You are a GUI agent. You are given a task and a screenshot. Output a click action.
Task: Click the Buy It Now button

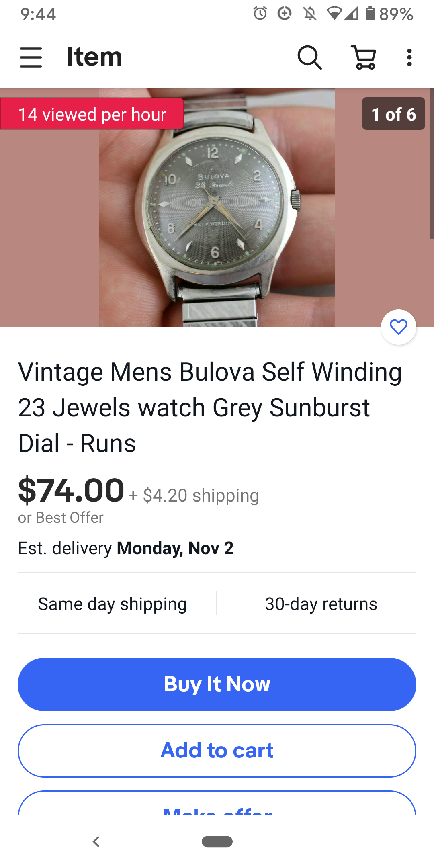217,684
